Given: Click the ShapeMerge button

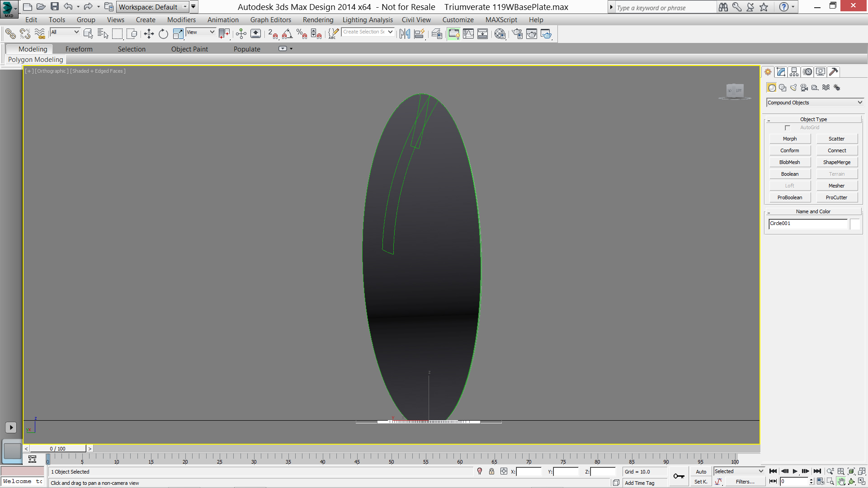Looking at the screenshot, I should click(x=837, y=162).
